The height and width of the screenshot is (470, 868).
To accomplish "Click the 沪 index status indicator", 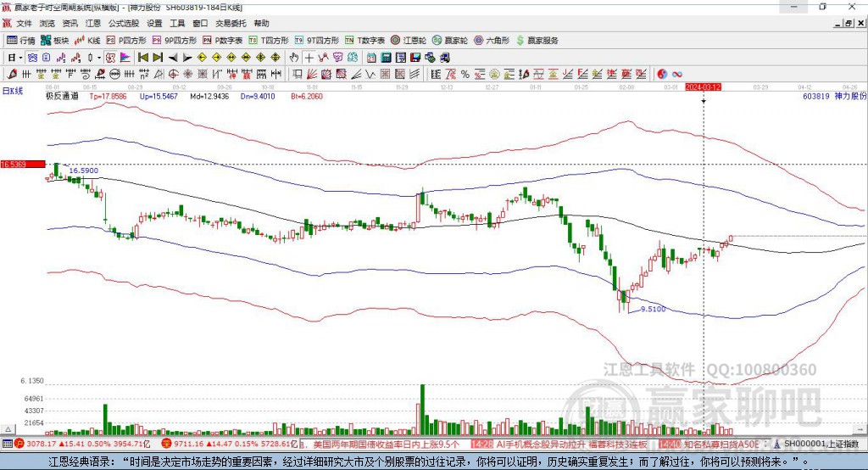I will click(x=19, y=444).
